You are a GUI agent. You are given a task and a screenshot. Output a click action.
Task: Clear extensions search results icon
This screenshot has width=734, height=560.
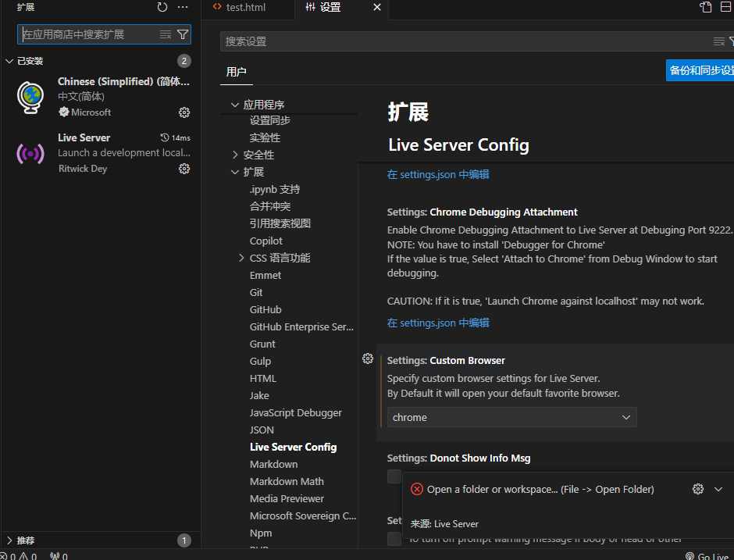[x=166, y=34]
